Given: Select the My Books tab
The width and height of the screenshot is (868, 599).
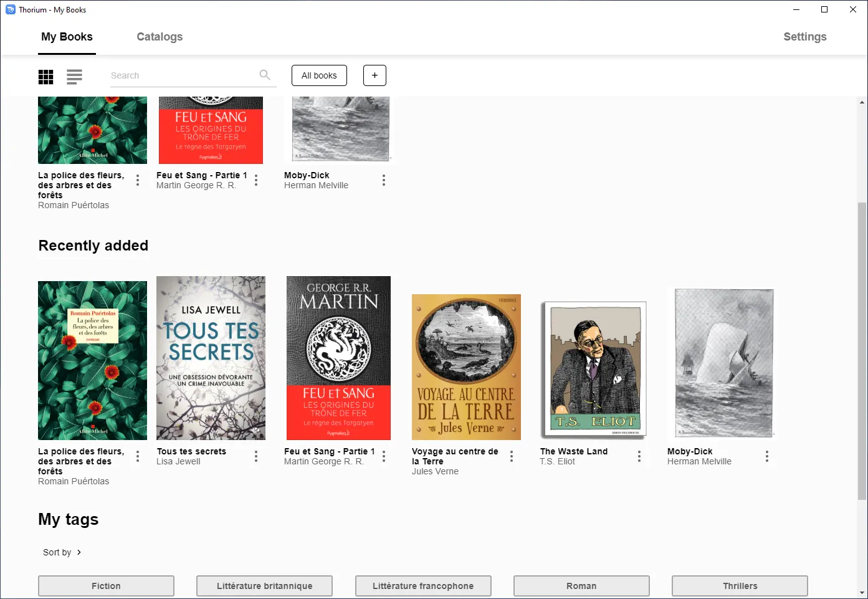Looking at the screenshot, I should [x=67, y=37].
